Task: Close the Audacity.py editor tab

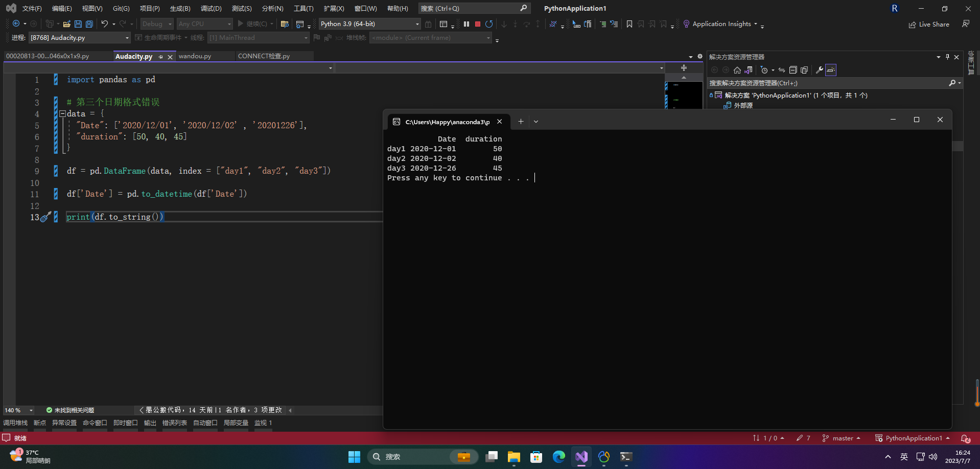Action: (x=170, y=57)
